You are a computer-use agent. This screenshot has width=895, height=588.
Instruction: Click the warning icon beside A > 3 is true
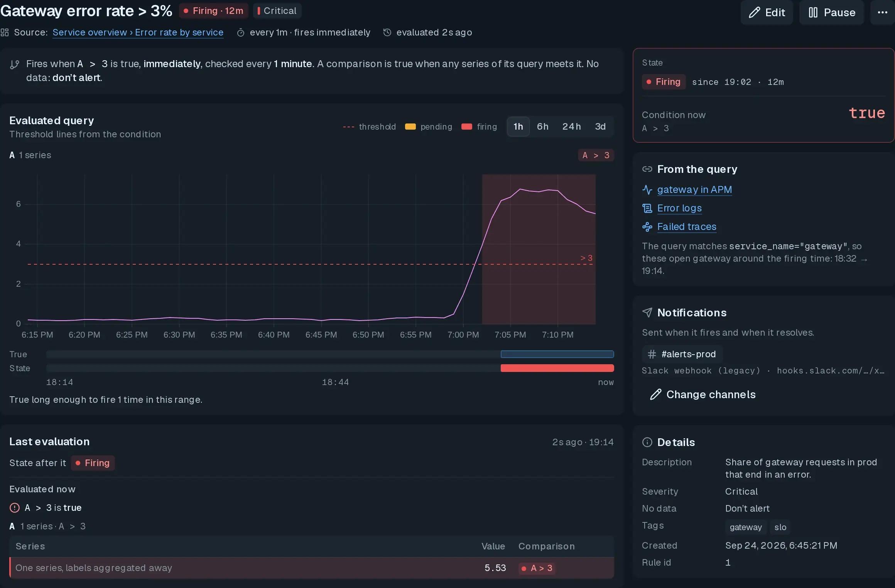[15, 508]
